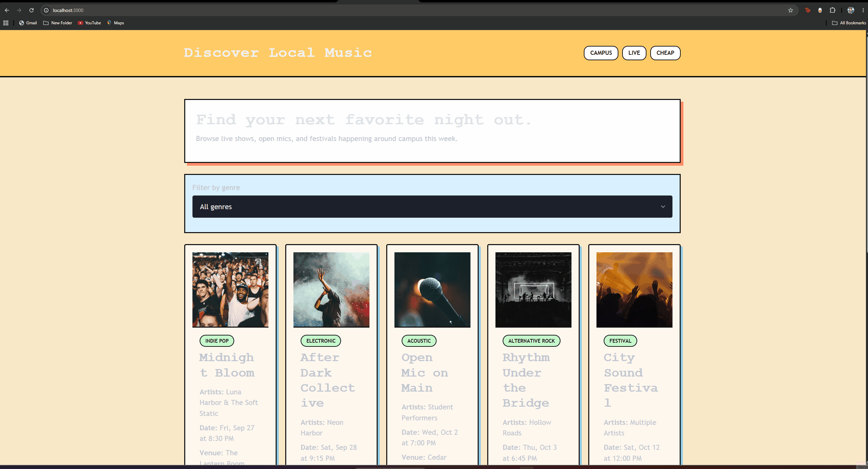Open the All genres dropdown

(432, 207)
